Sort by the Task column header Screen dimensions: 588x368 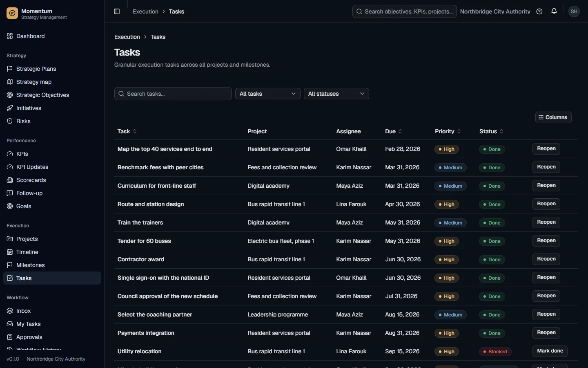[x=127, y=131]
